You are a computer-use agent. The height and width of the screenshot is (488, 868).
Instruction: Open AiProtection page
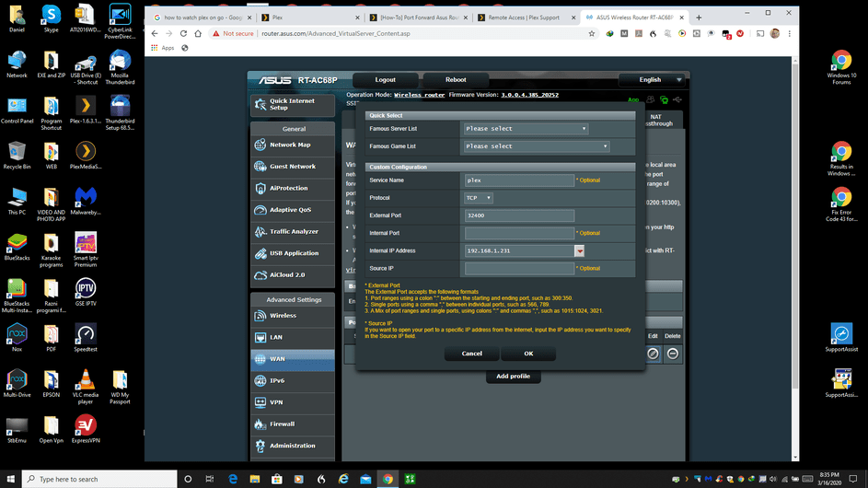pyautogui.click(x=293, y=188)
